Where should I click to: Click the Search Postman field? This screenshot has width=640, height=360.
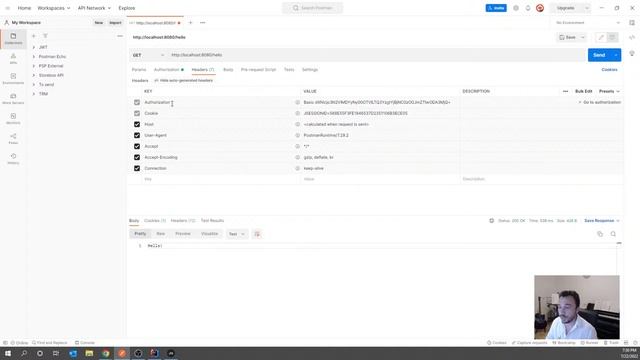(313, 8)
